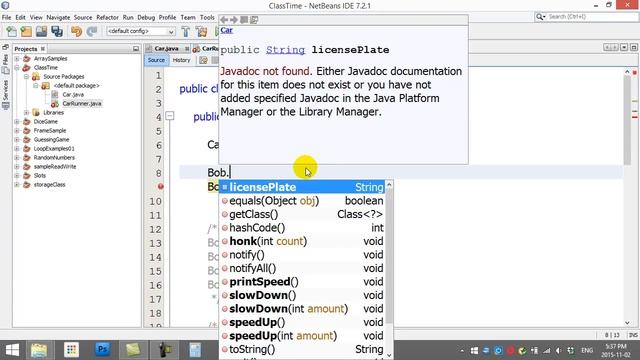The image size is (640, 360).
Task: Click the editor vertical scrollbar thumb
Action: tap(628, 120)
